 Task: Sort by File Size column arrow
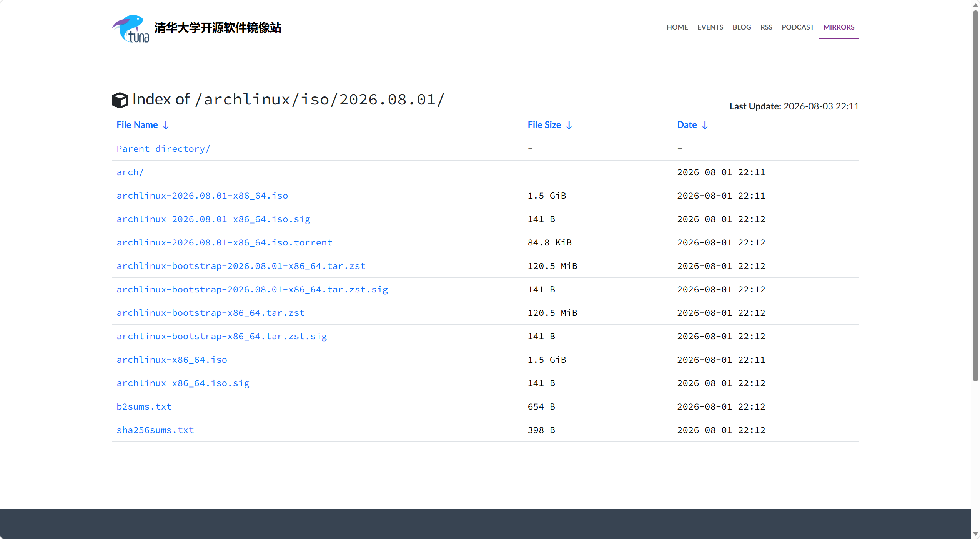pyautogui.click(x=569, y=125)
